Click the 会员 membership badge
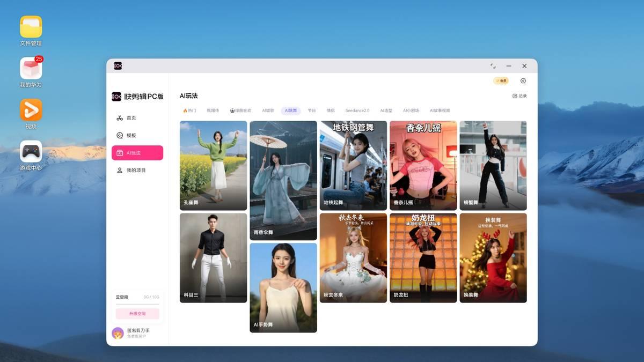Image resolution: width=644 pixels, height=362 pixels. (x=501, y=81)
